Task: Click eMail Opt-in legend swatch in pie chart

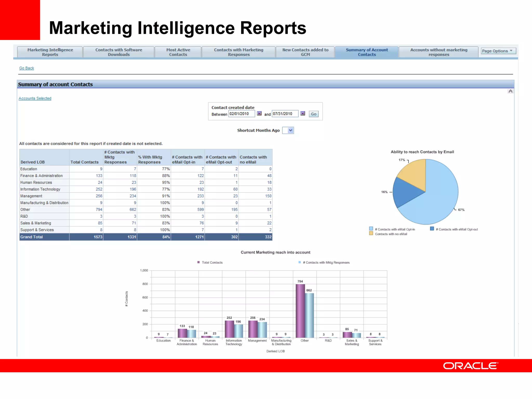Action: (x=371, y=229)
